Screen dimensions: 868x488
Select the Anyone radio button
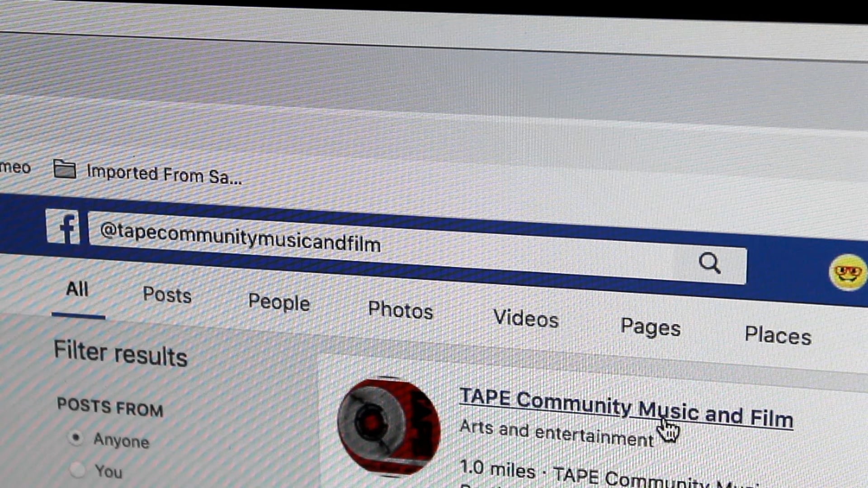(x=75, y=437)
